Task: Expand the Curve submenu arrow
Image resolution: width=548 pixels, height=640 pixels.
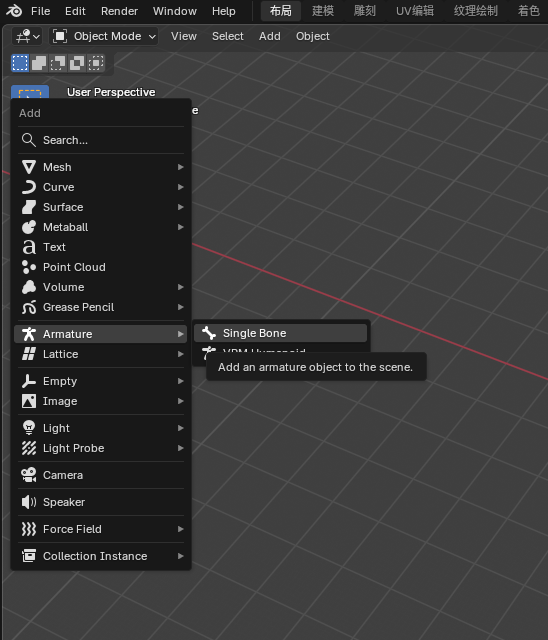Action: point(180,187)
